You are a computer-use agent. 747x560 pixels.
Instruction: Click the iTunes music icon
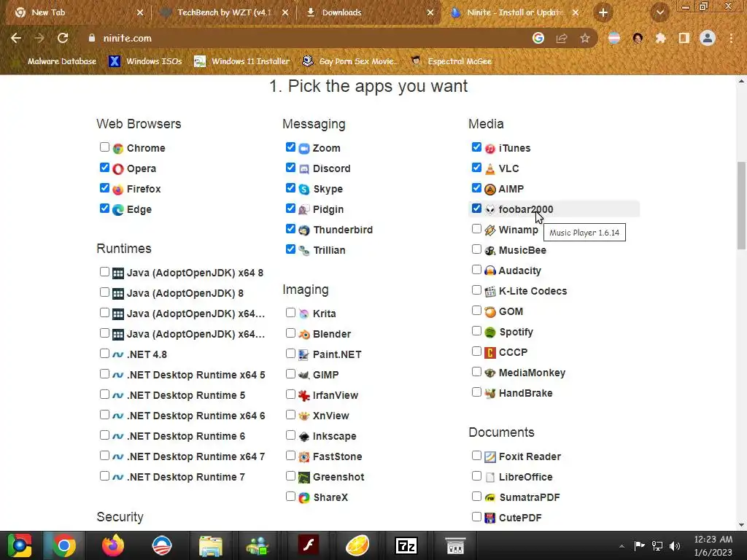489,149
